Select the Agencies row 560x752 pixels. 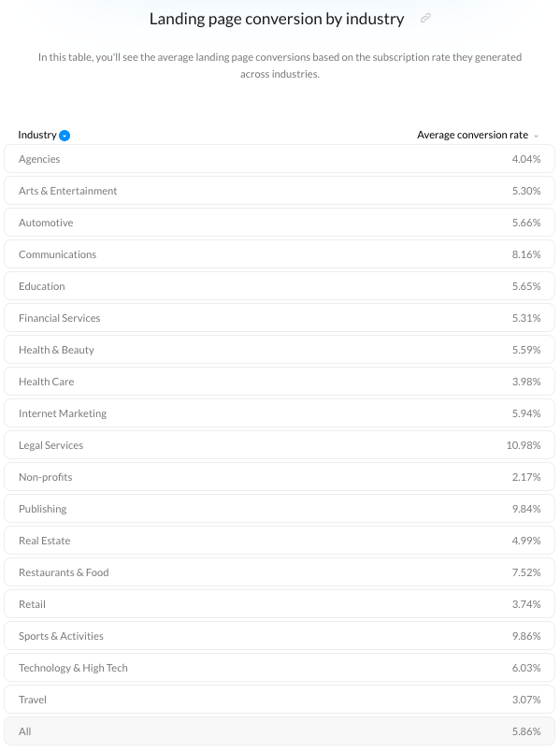click(280, 159)
